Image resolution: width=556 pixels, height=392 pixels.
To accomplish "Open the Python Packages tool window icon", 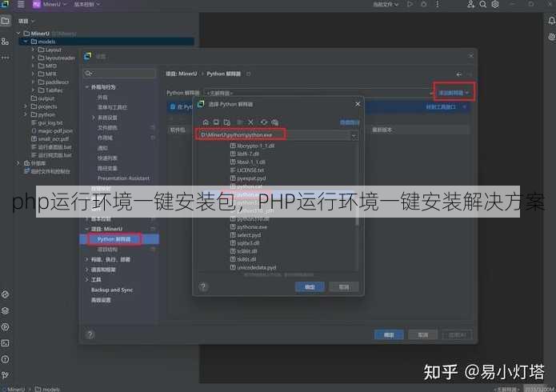I will point(5,294).
